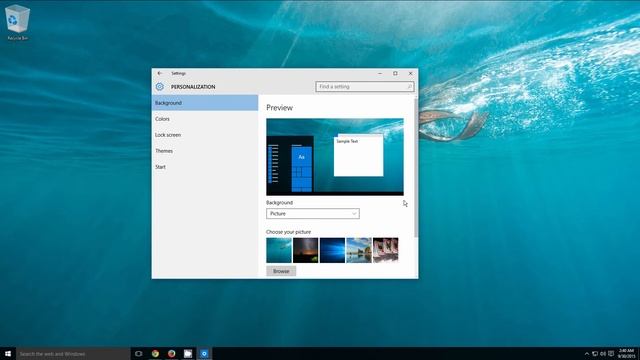Click the magnifier icon in the settings search box
Viewport: 640px width, 360px height.
click(x=409, y=87)
